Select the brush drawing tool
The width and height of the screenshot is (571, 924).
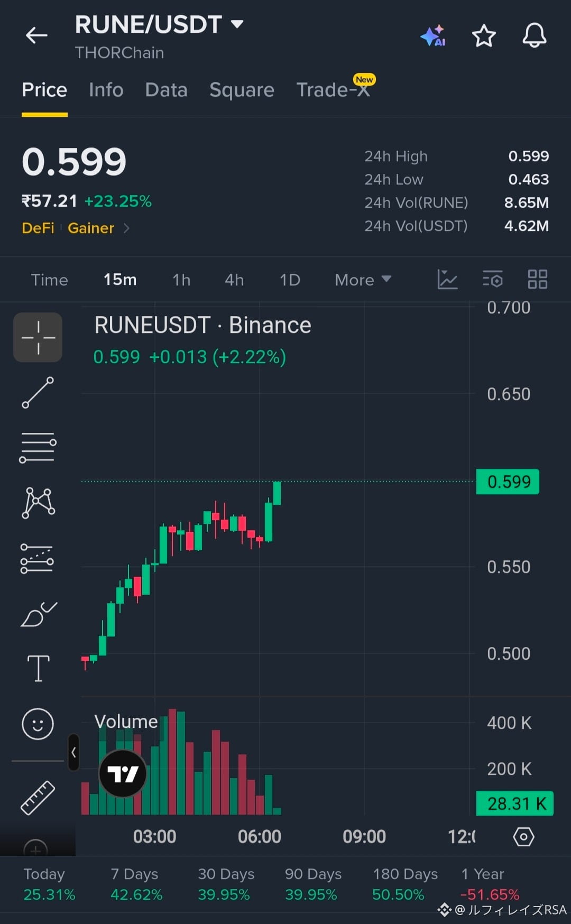[x=39, y=614]
